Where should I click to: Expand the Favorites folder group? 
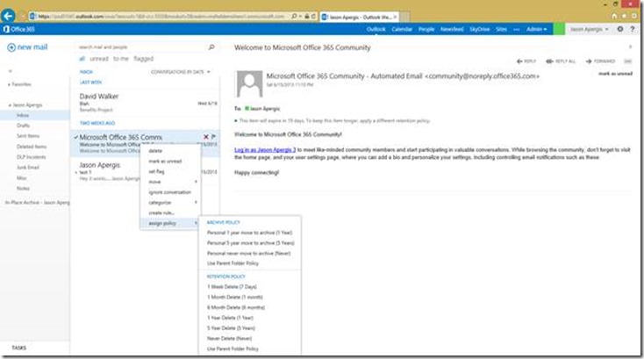click(x=9, y=84)
